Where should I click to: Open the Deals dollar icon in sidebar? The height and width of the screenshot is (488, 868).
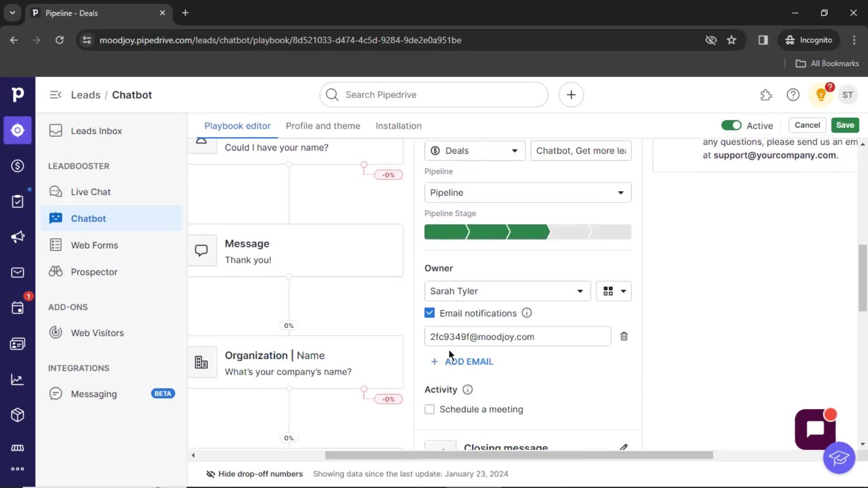[17, 166]
